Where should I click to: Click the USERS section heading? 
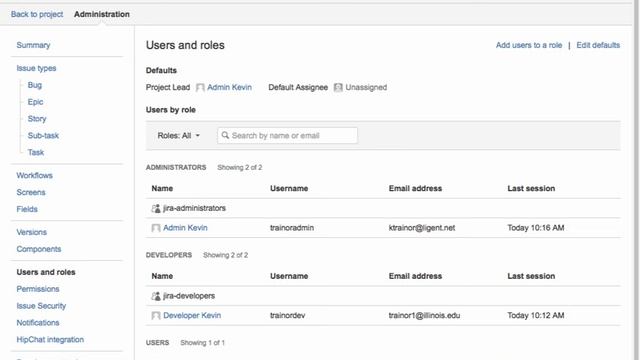pos(158,343)
